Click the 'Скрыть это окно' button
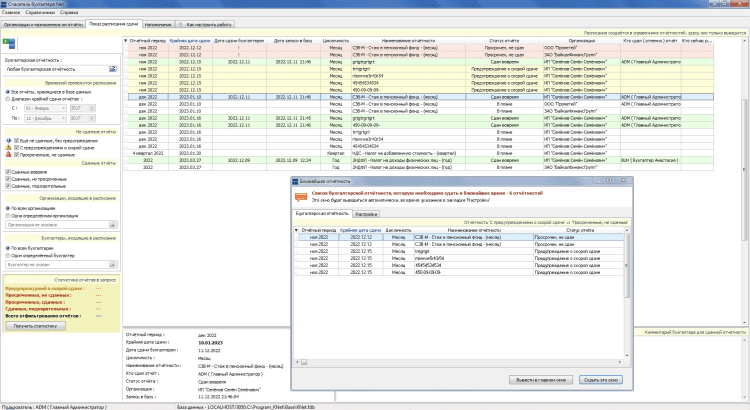The height and width of the screenshot is (410, 750). point(602,381)
